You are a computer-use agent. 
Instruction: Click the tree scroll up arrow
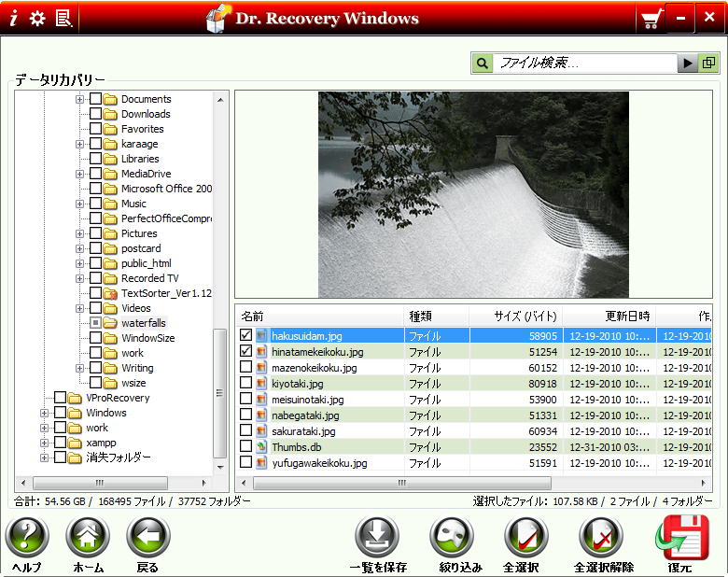(220, 99)
